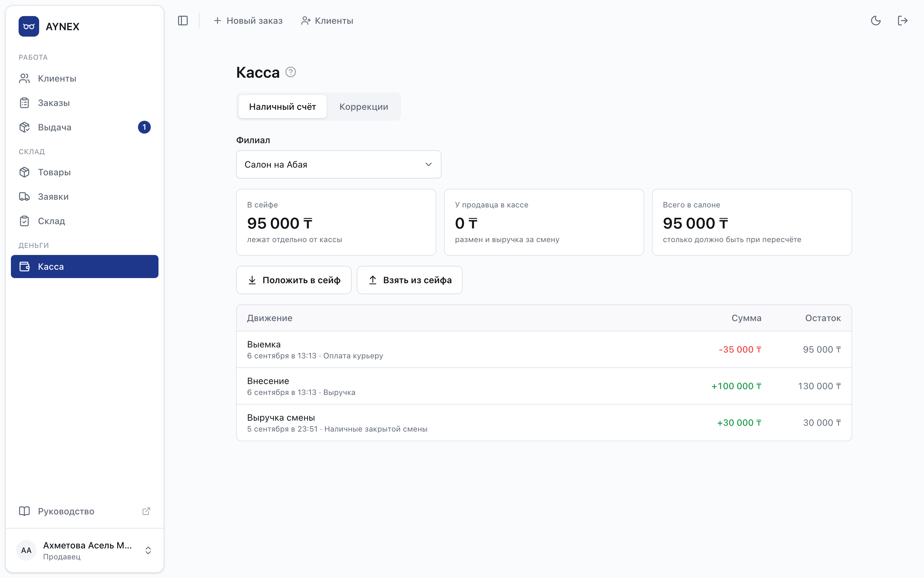Click the Выдача package icon in sidebar
This screenshot has width=924, height=578.
[24, 127]
